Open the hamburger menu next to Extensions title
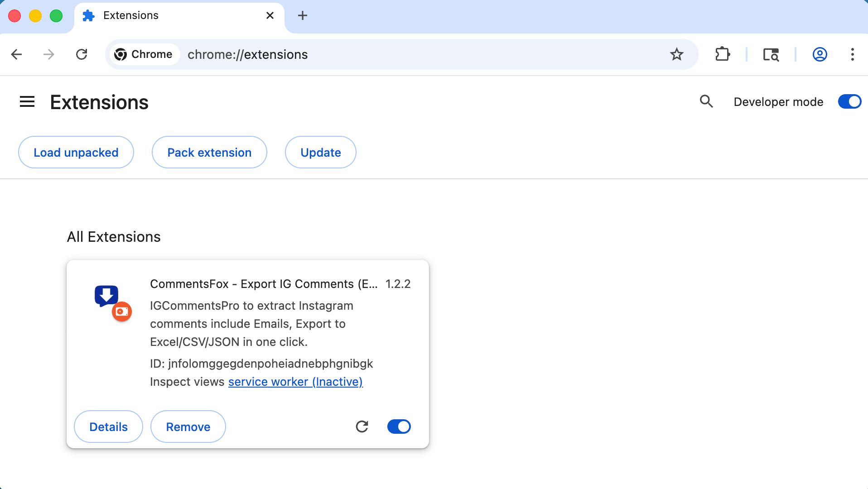The image size is (868, 489). tap(27, 101)
